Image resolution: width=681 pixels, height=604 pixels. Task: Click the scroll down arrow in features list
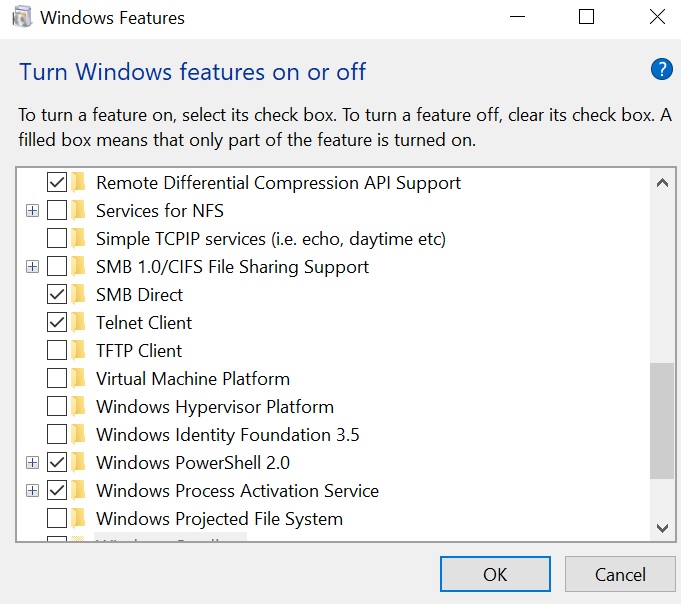(x=661, y=527)
